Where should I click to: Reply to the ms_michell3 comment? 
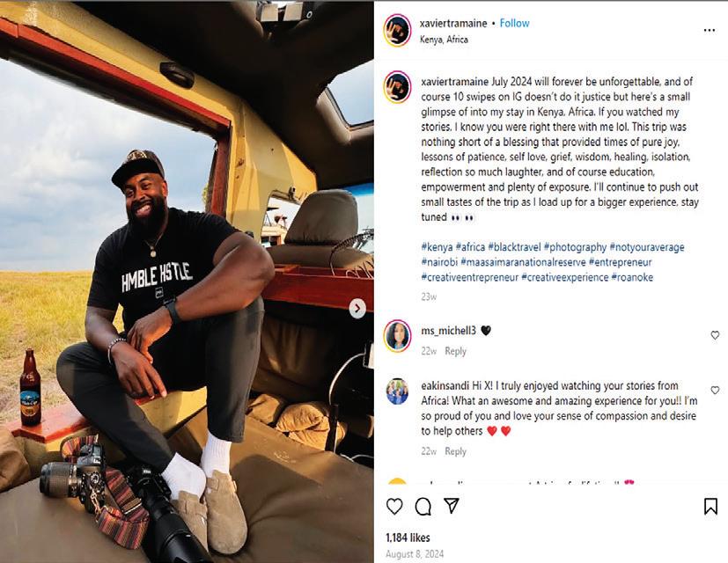point(455,351)
